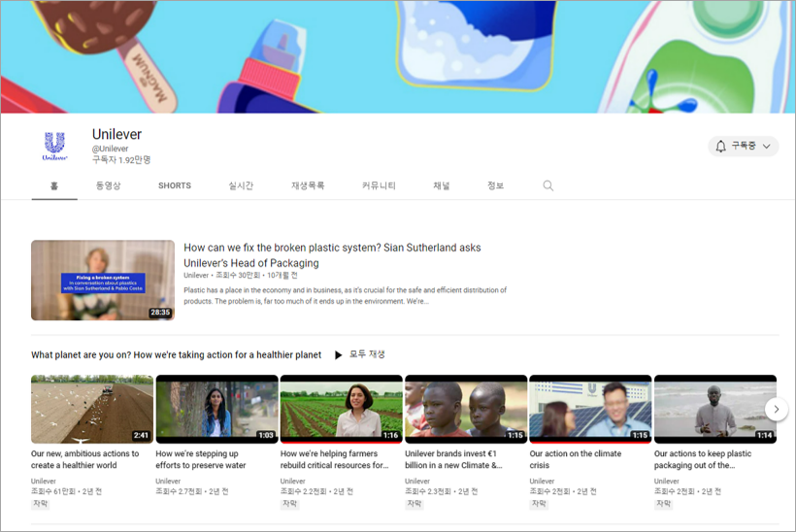The height and width of the screenshot is (532, 796).
Task: Click the 자막 badge under helping farmers video
Action: pos(289,504)
